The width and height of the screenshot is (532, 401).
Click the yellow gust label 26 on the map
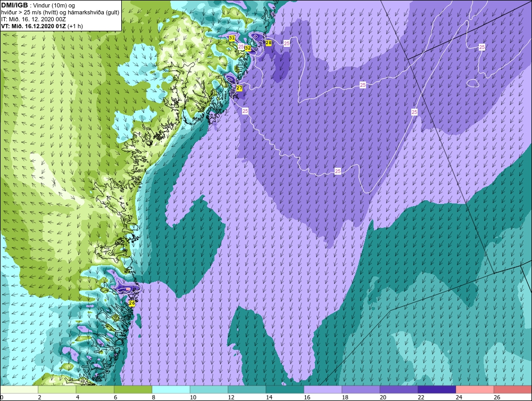pos(132,303)
